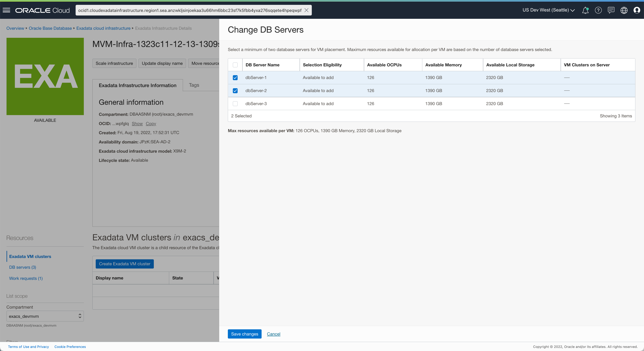This screenshot has width=644, height=351.
Task: Open the DB servers resource link
Action: pos(22,267)
